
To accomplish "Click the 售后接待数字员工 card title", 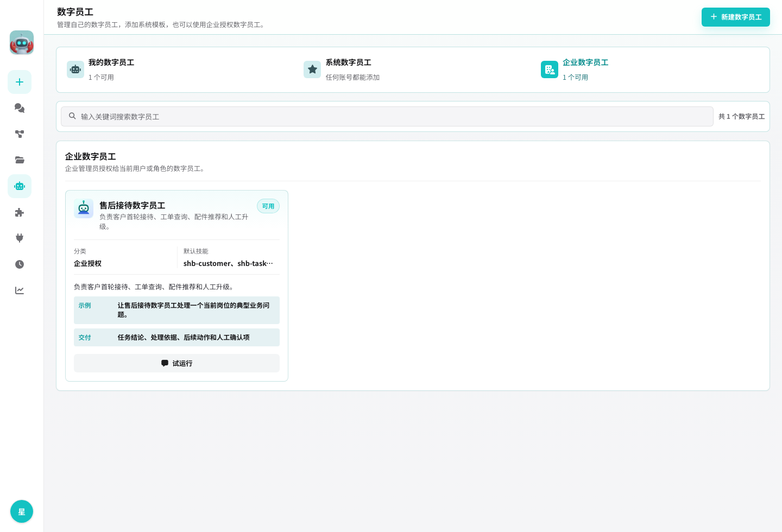I will [x=133, y=205].
